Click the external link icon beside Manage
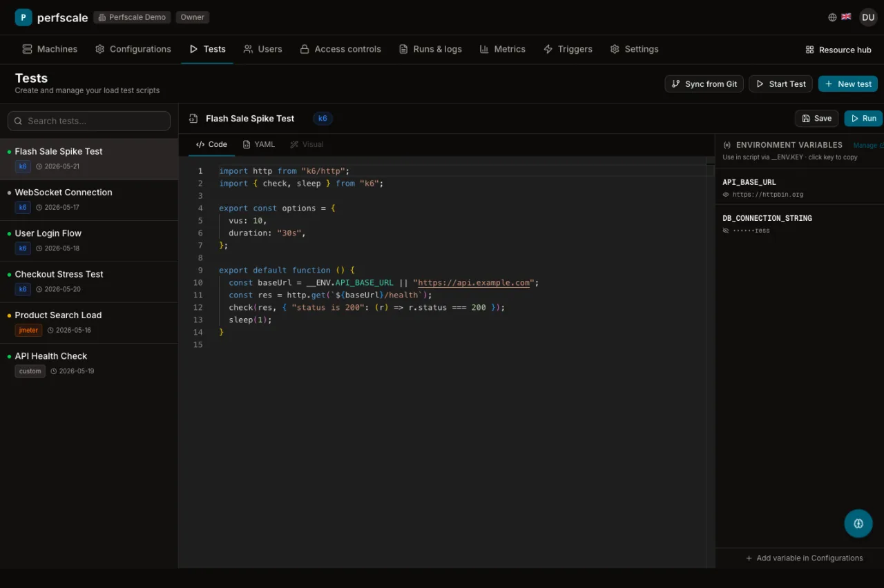This screenshot has width=884, height=588. 882,146
